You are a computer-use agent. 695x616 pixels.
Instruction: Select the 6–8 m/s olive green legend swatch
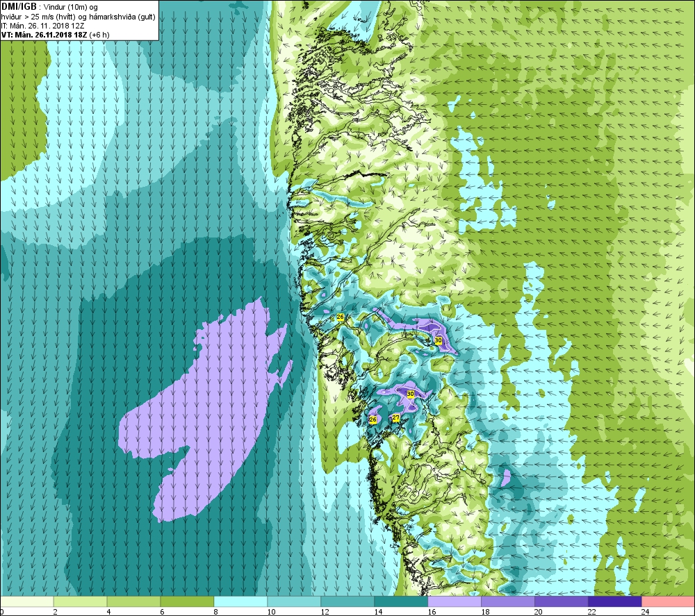pyautogui.click(x=187, y=601)
